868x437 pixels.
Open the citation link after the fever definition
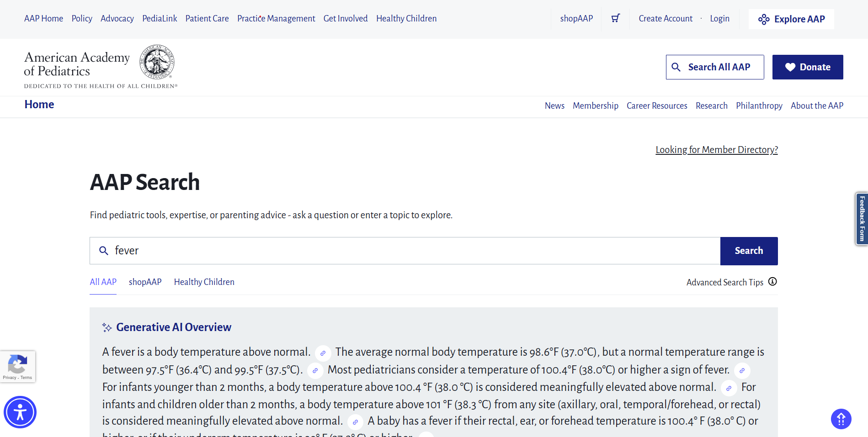[x=323, y=353]
